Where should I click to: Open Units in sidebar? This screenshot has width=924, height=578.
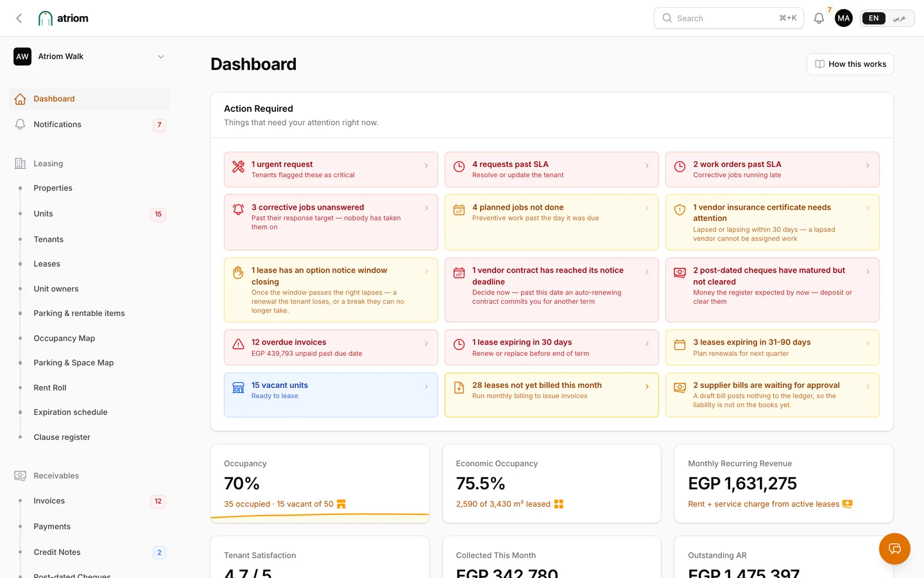point(90,214)
